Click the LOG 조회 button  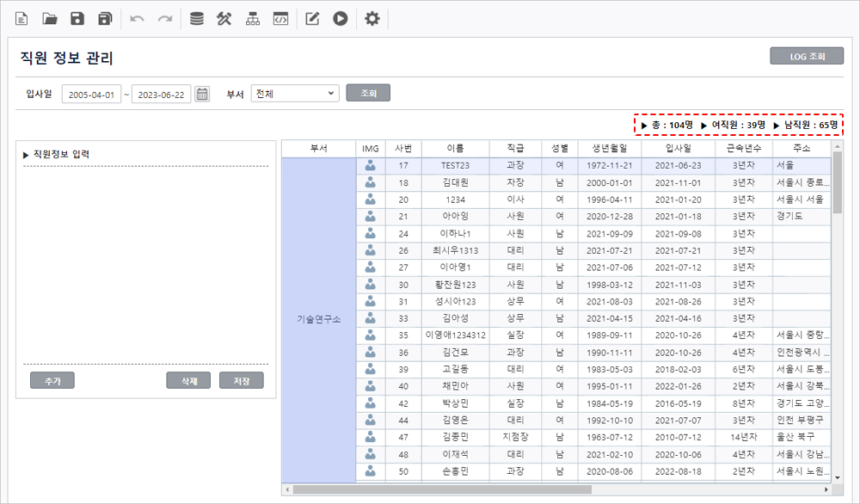tap(807, 57)
